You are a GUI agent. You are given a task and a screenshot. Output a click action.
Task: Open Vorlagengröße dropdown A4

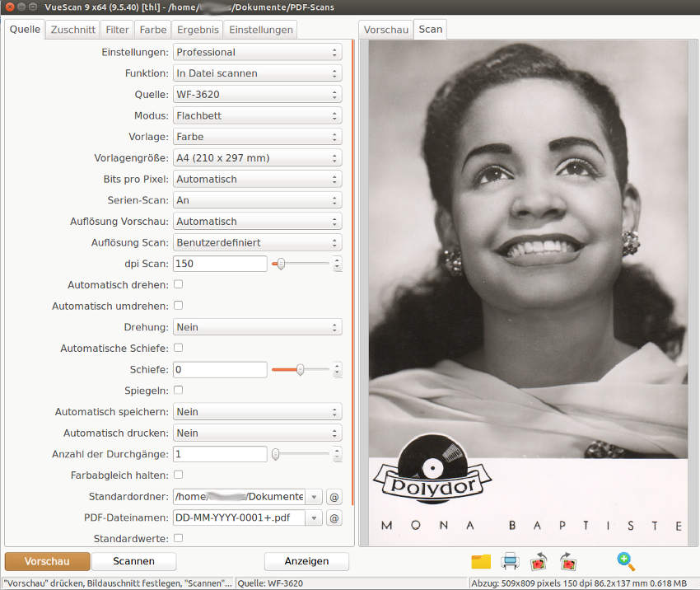tap(257, 158)
